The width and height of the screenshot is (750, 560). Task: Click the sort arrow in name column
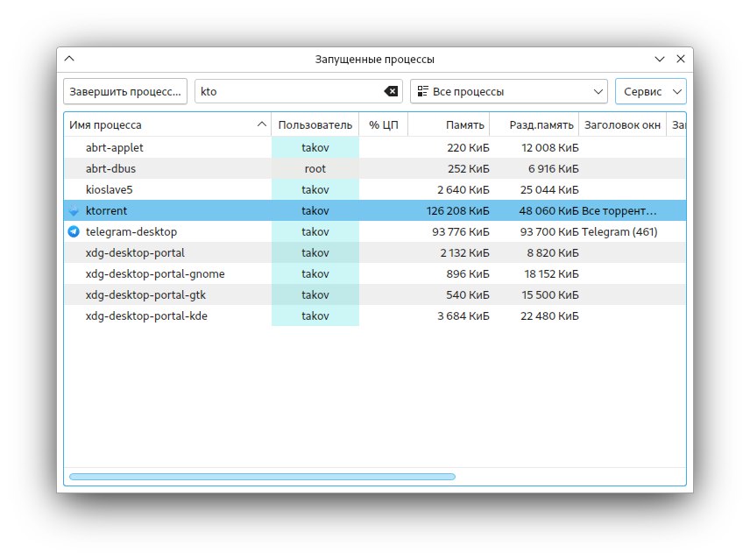coord(262,125)
